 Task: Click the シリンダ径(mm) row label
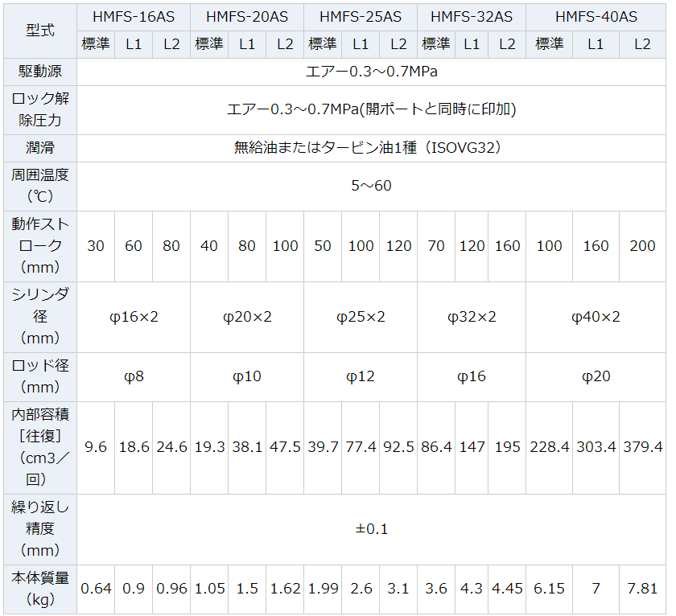click(40, 317)
